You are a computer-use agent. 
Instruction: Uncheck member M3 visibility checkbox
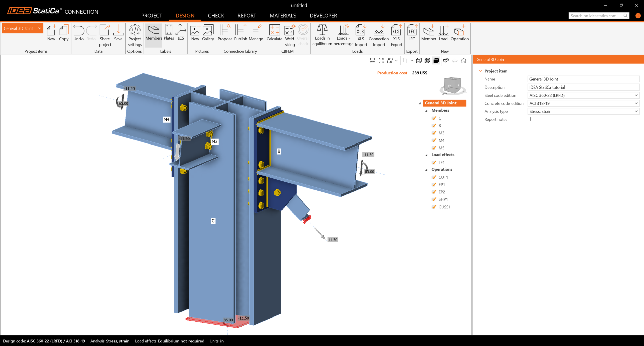tap(434, 133)
